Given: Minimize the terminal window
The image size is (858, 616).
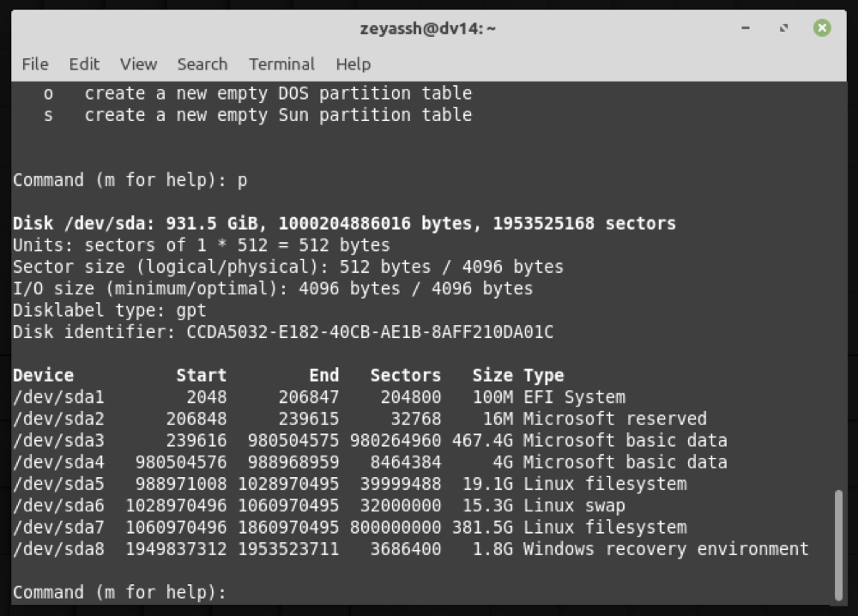Looking at the screenshot, I should pos(745,28).
